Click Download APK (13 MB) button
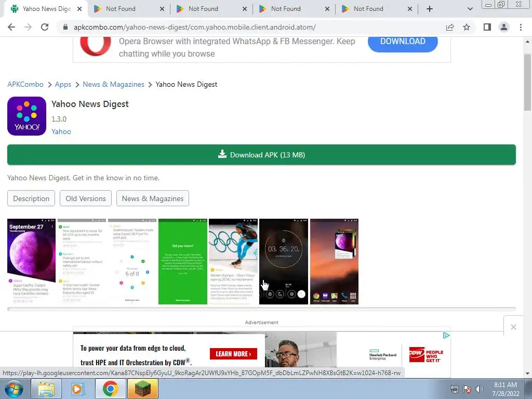Viewport: 532px width, 399px height. pyautogui.click(x=262, y=155)
